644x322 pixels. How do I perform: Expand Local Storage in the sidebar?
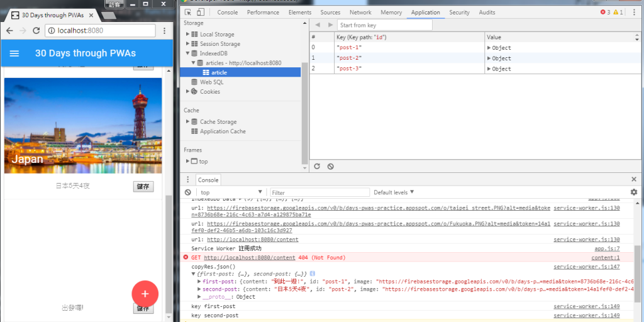pos(187,34)
